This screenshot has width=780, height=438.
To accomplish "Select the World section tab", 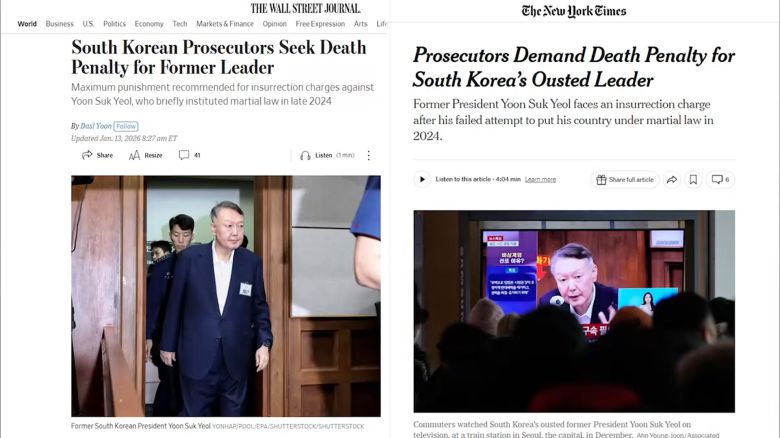I will (27, 24).
